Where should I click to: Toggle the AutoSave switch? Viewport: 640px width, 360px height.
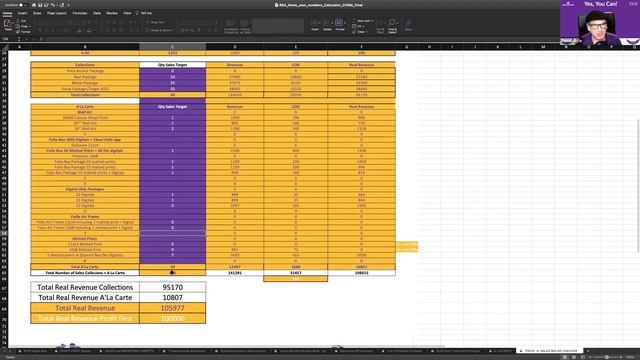23,5
